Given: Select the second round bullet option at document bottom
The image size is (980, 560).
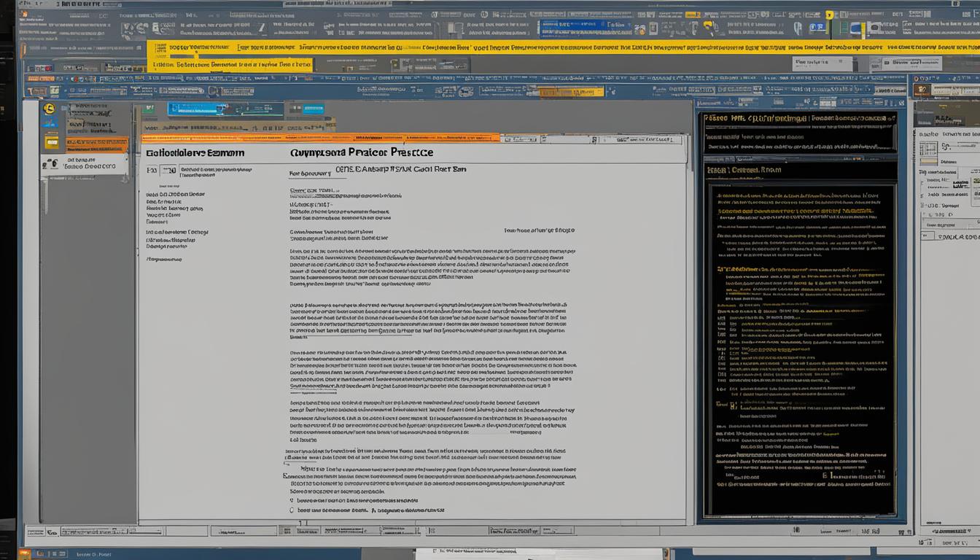Looking at the screenshot, I should click(291, 510).
